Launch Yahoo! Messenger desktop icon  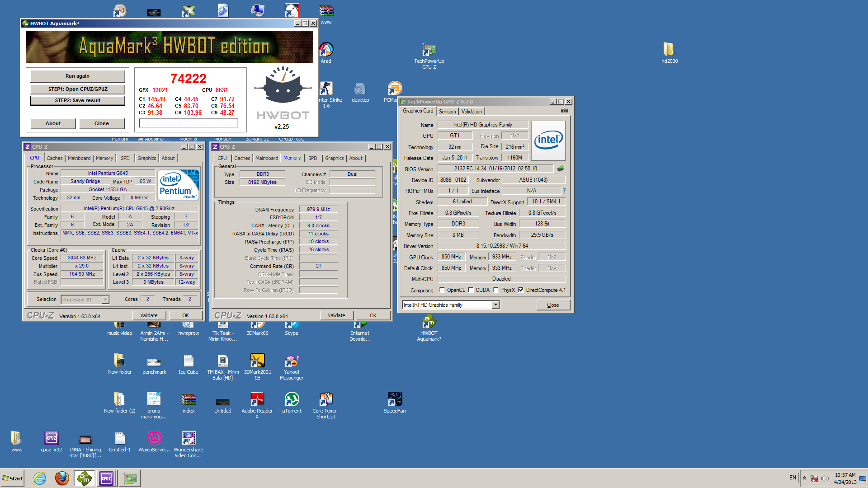click(x=292, y=366)
